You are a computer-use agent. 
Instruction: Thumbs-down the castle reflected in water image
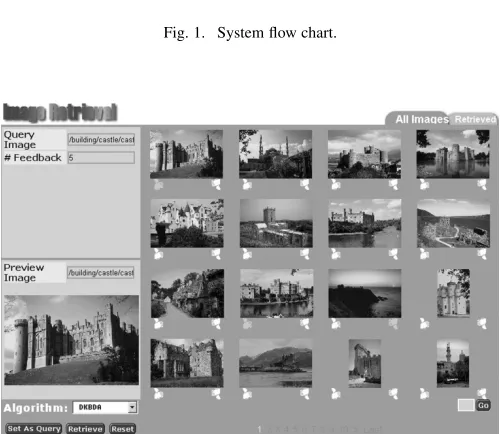(305, 324)
